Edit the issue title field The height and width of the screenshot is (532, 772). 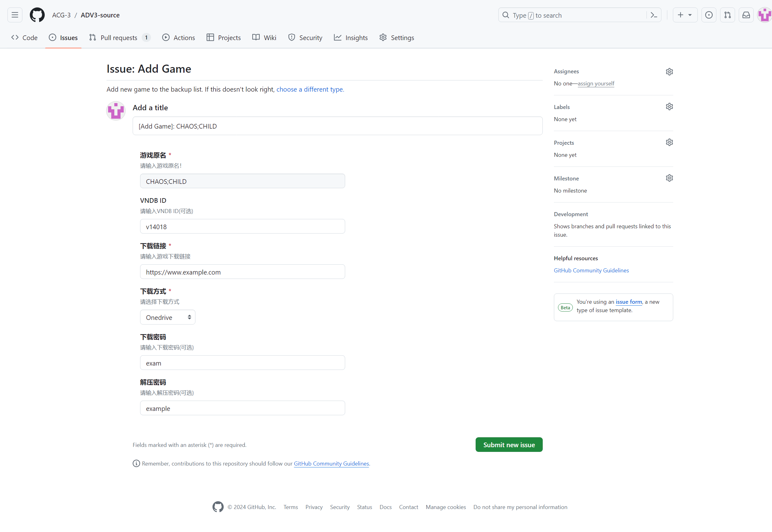[x=337, y=126]
